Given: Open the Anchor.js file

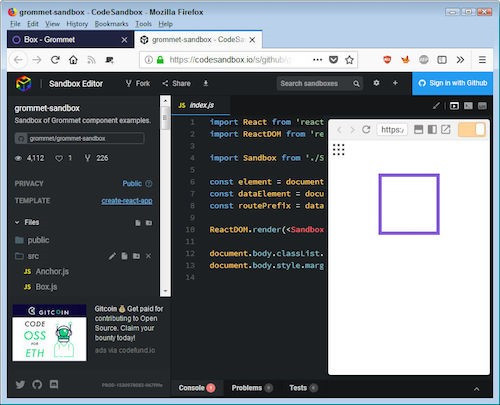Looking at the screenshot, I should 47,271.
